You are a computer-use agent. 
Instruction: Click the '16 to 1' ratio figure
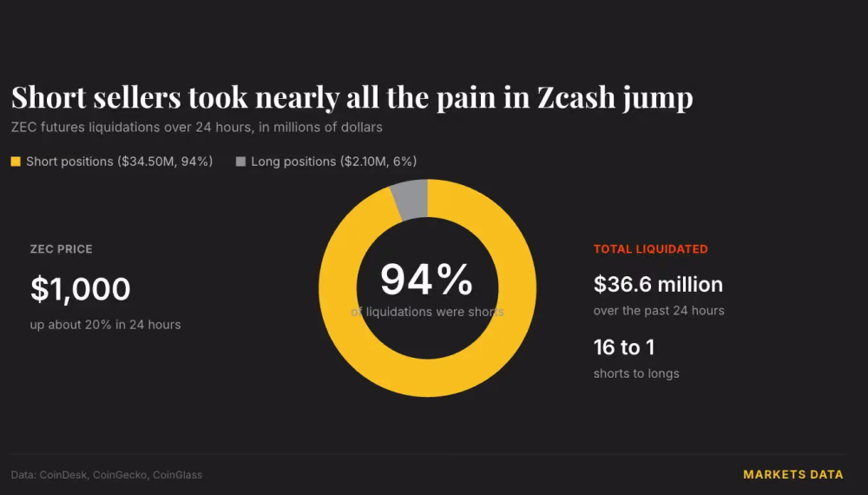pos(624,347)
